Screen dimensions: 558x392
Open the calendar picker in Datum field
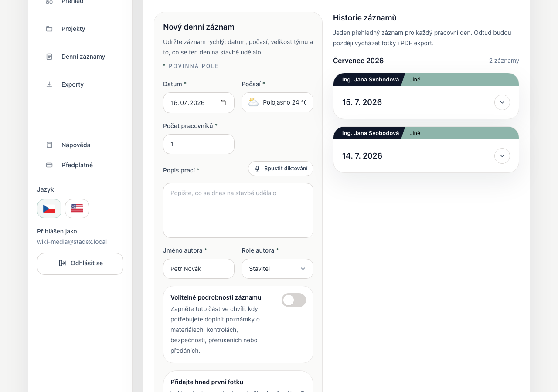tap(223, 103)
